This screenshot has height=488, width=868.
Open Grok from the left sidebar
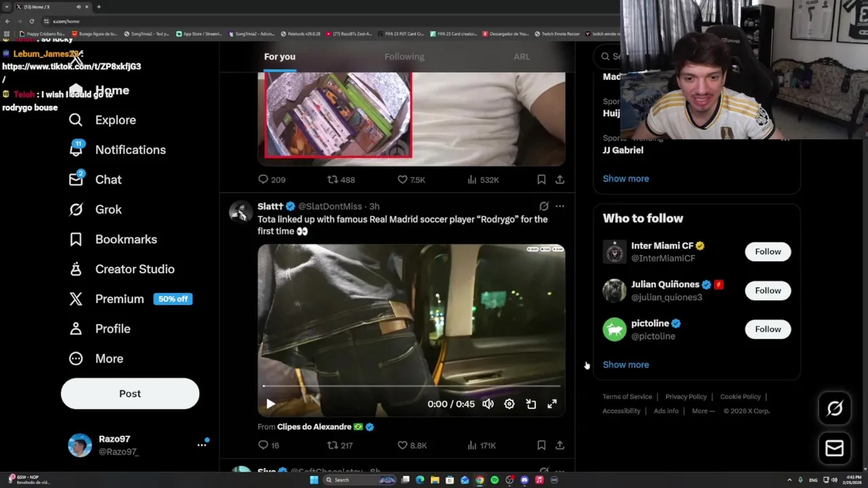tap(95, 209)
